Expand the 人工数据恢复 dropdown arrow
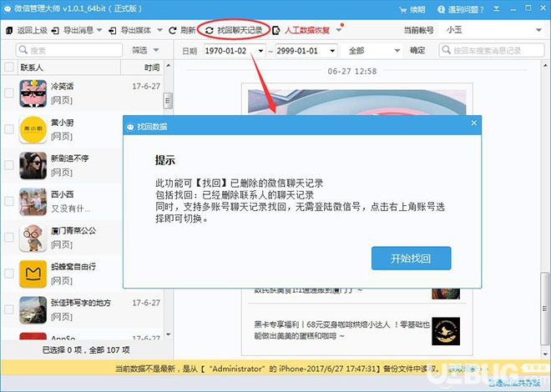The height and width of the screenshot is (392, 551). tap(339, 31)
